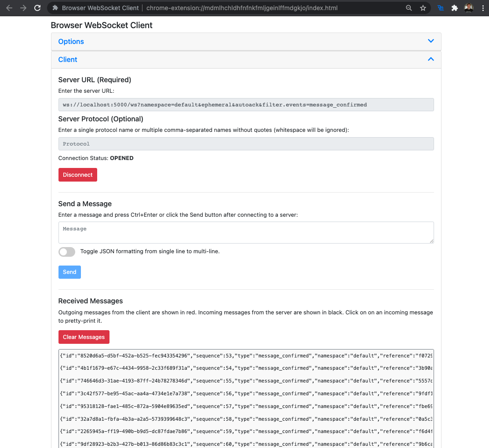Clear all received messages
Screen dimensions: 489x448
(x=84, y=337)
